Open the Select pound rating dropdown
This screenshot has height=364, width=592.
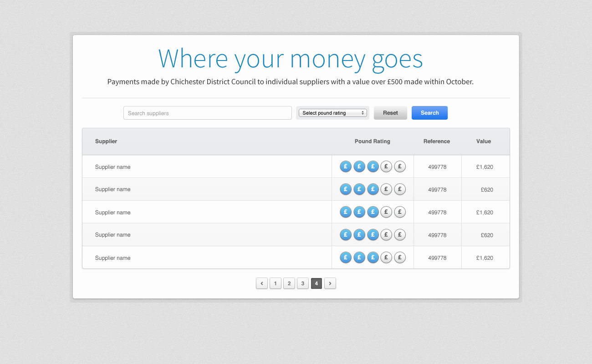coord(333,113)
